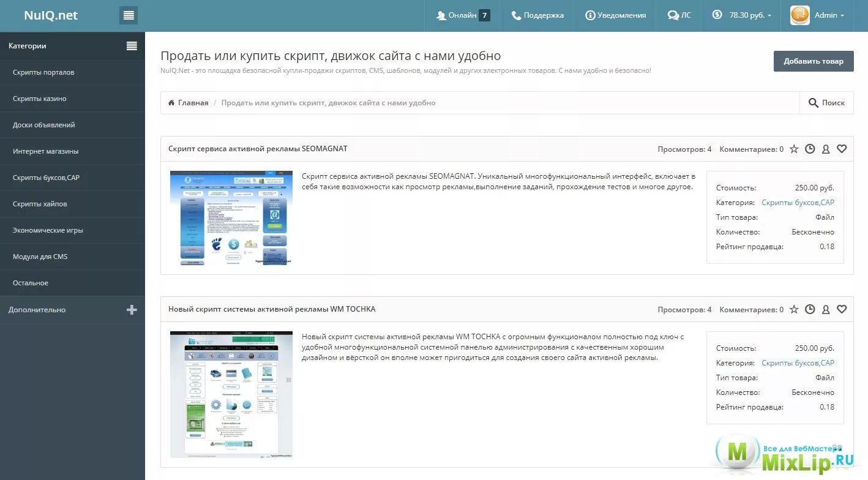Screen dimensions: 868x480
Task: Toggle the sidebar hamburger menu icon
Action: pyautogui.click(x=129, y=15)
